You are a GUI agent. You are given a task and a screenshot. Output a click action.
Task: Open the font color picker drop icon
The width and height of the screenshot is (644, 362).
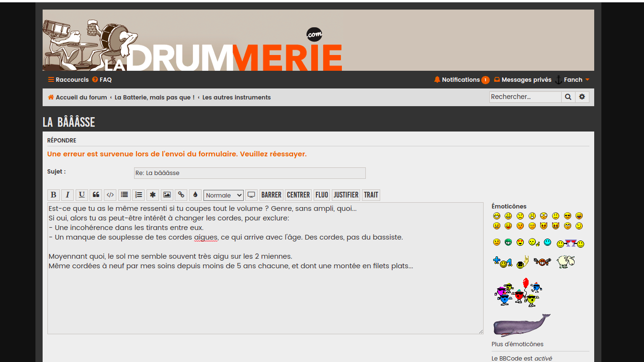tap(195, 195)
